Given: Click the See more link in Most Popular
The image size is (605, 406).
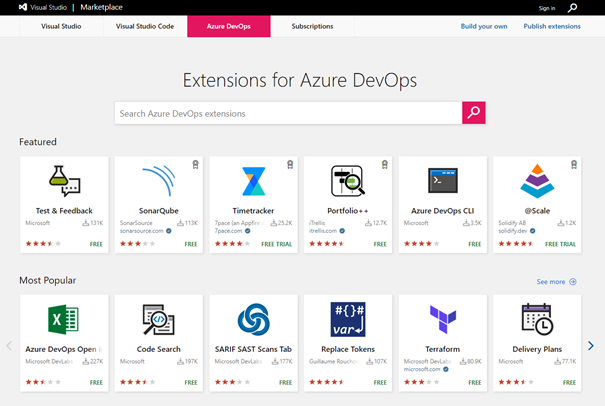Looking at the screenshot, I should pos(551,282).
